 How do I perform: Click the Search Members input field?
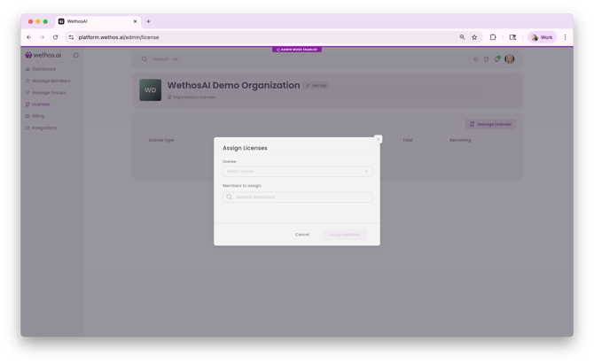(x=297, y=197)
